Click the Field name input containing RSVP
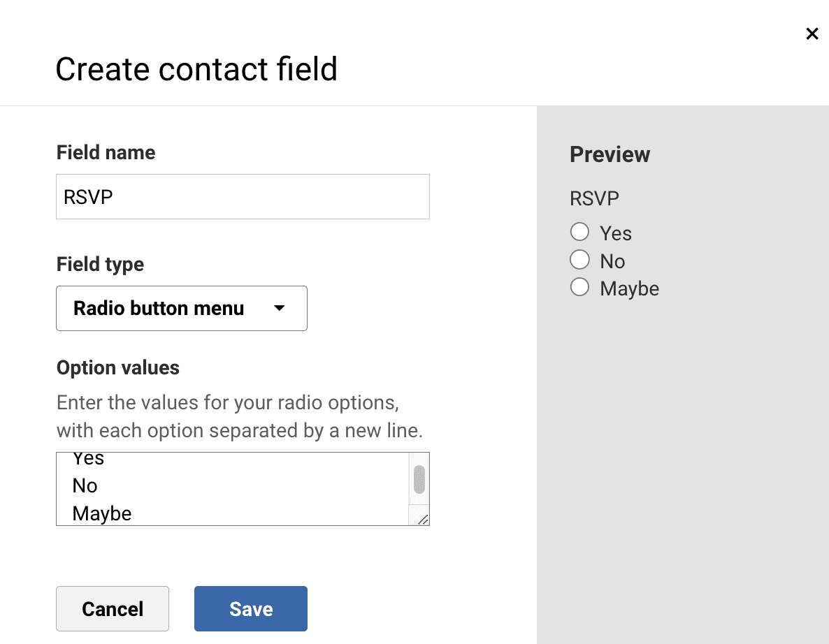The width and height of the screenshot is (829, 644). [x=242, y=197]
